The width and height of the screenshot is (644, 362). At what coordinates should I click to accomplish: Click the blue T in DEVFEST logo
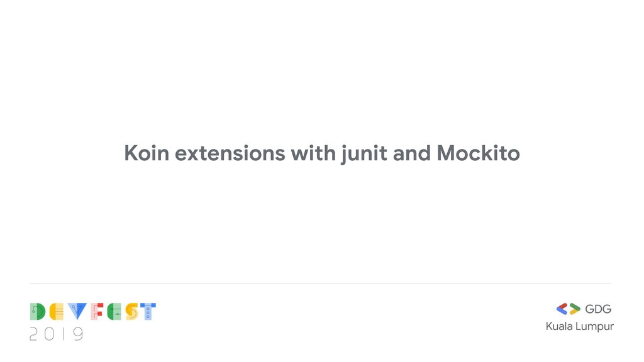click(x=148, y=312)
